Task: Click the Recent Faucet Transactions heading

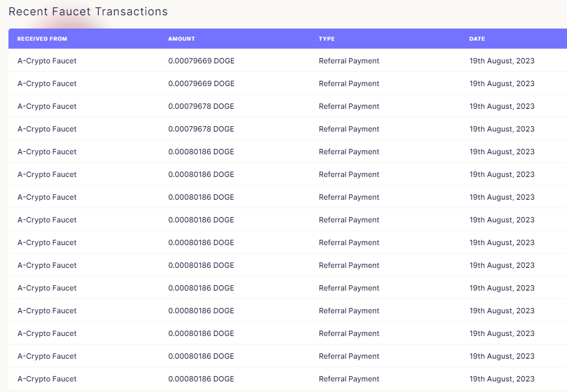Action: click(x=88, y=12)
